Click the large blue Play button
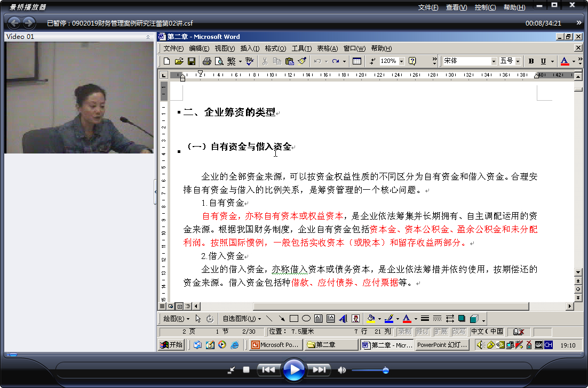Image resolution: width=588 pixels, height=388 pixels. (x=293, y=370)
